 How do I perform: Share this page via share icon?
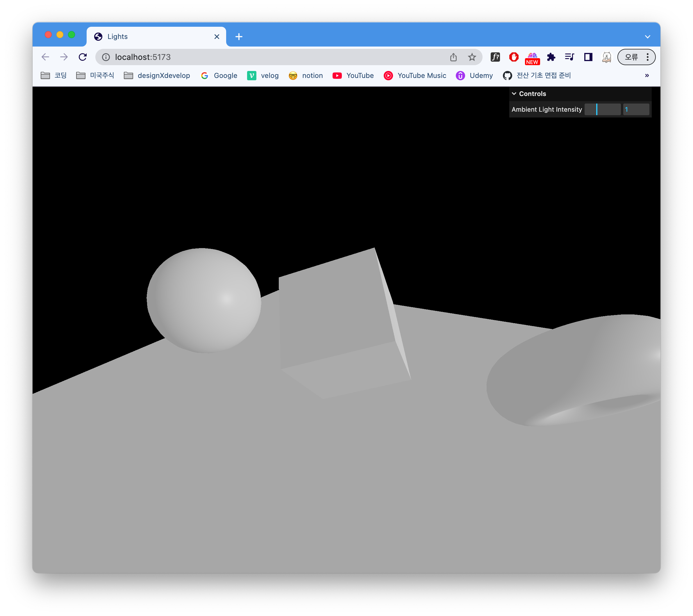[x=453, y=57]
